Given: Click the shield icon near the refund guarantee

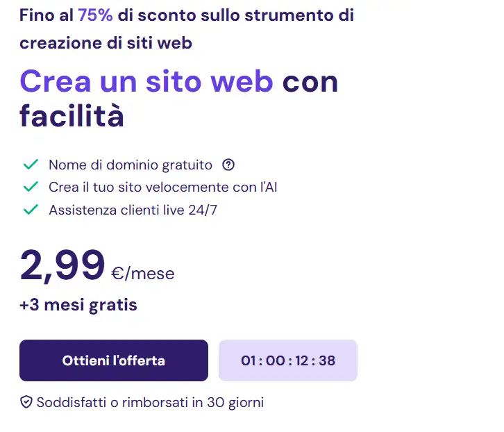Looking at the screenshot, I should pyautogui.click(x=26, y=402).
